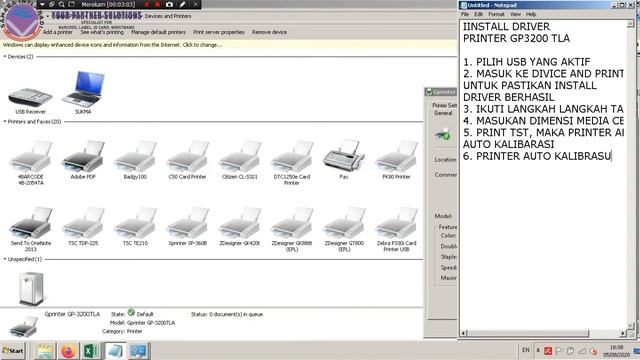Close the recorder toolbar with the X
This screenshot has width=640, height=360.
(196, 4)
